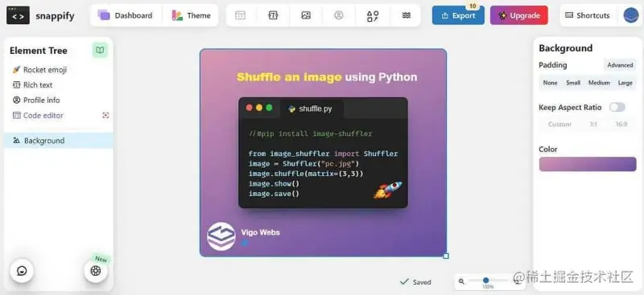The width and height of the screenshot is (644, 295).
Task: Add an image element from toolbar
Action: point(306,15)
